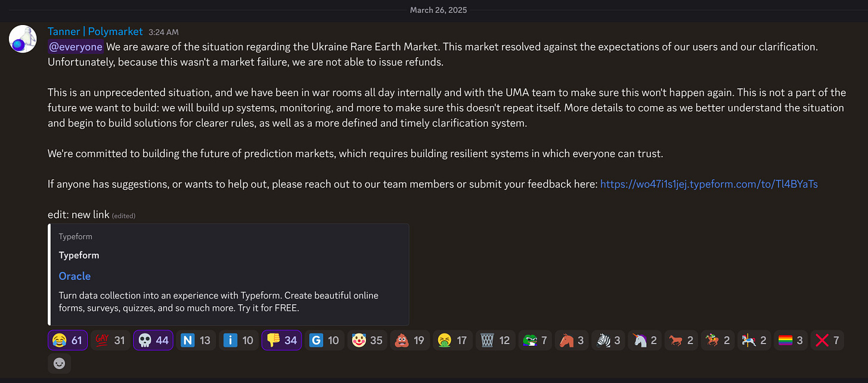
Task: Add the carousel horse reaction with 2
Action: (x=754, y=340)
